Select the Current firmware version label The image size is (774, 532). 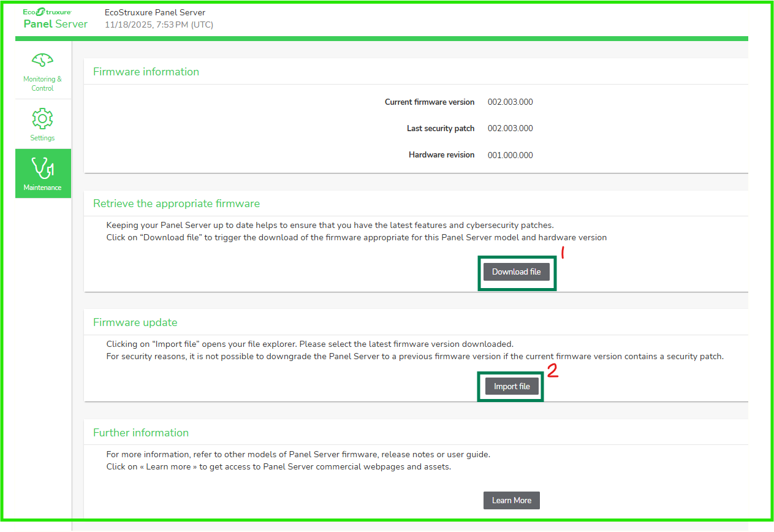[430, 102]
